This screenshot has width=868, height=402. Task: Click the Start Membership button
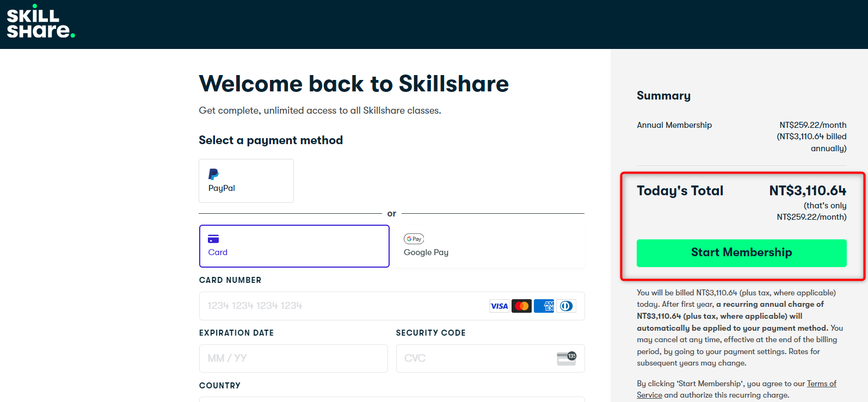tap(742, 253)
